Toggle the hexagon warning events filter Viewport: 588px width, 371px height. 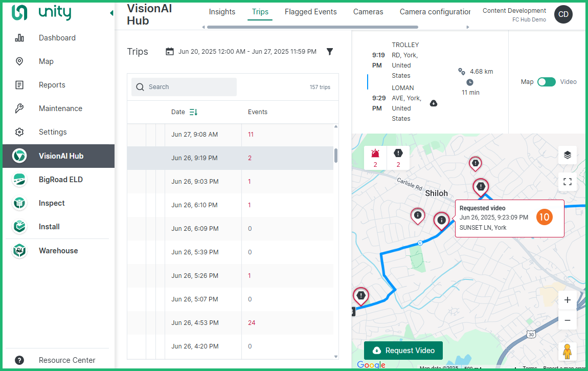(398, 158)
